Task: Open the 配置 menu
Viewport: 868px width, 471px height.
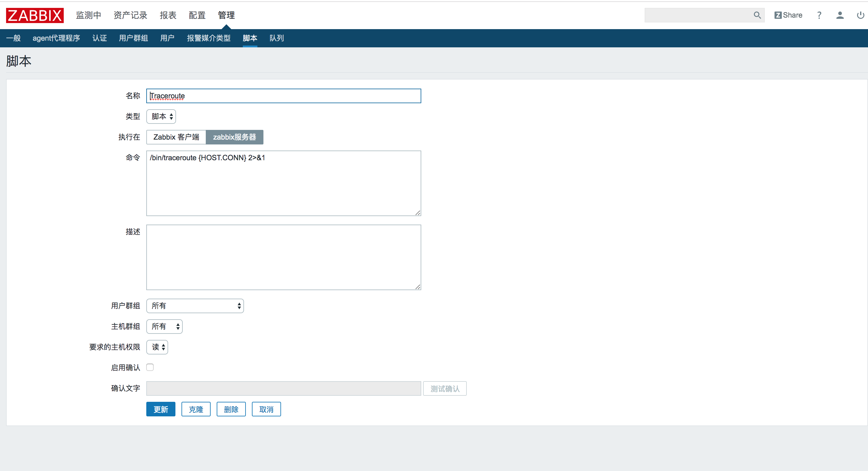Action: pos(197,15)
